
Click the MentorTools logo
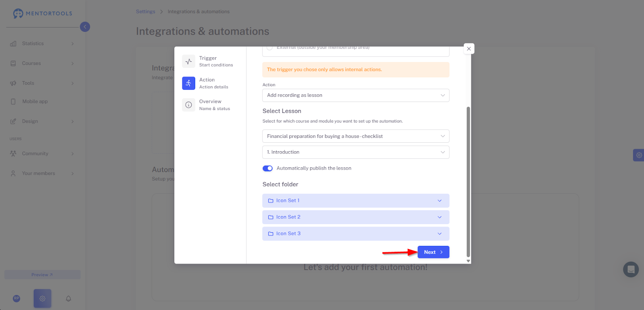tap(43, 13)
